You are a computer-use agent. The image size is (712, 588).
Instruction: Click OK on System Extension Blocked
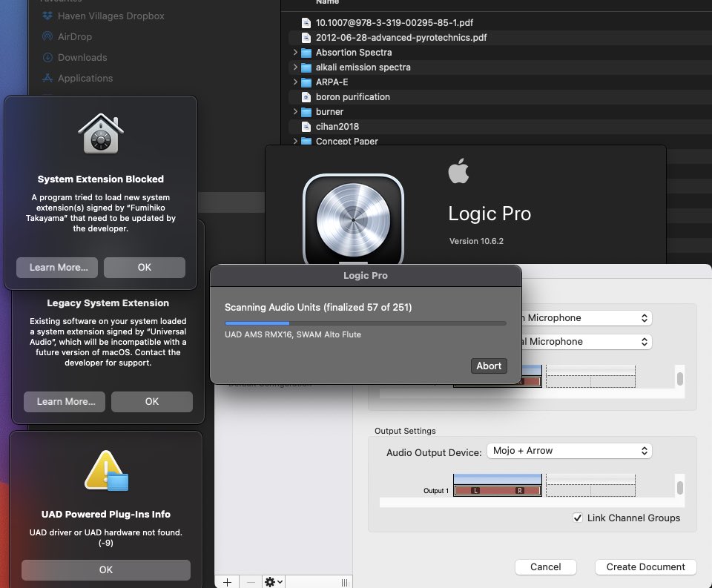coord(145,268)
